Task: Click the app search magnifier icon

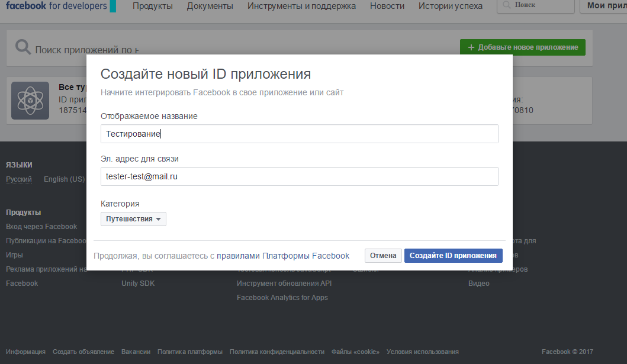Action: point(22,47)
